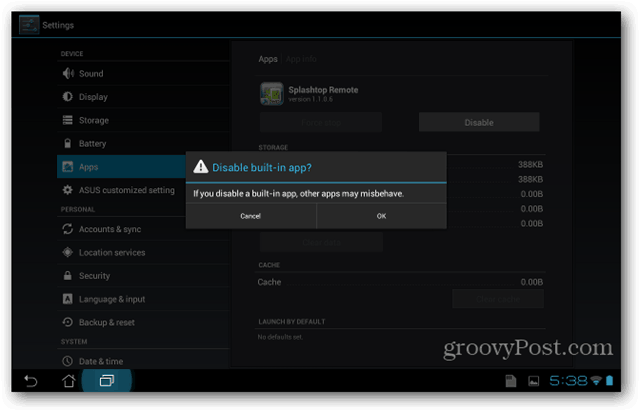The height and width of the screenshot is (411, 640).
Task: Open Language & input icon
Action: (67, 299)
